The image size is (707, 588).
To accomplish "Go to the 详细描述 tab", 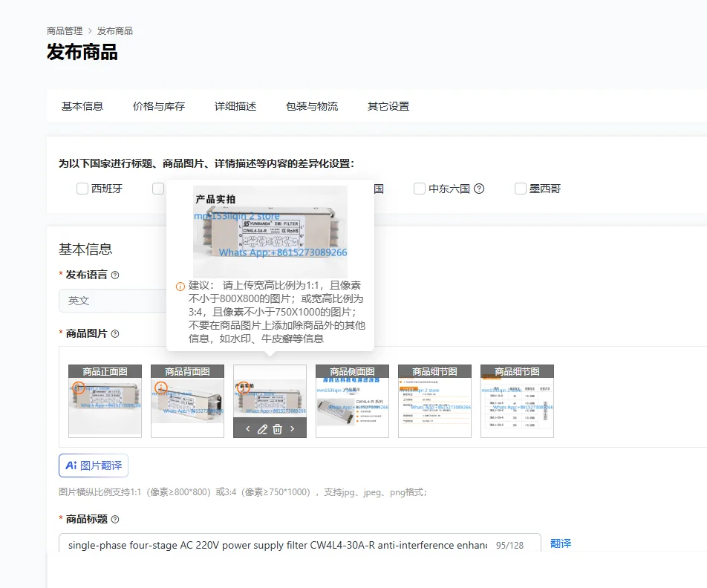I will [x=235, y=106].
